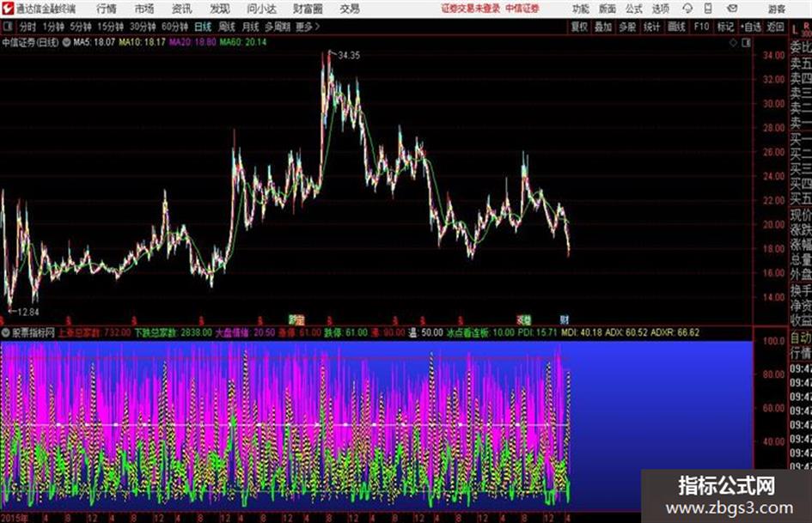Viewport: 812px width, 523px height.
Task: Open the 多周期 multi-period view
Action: point(277,27)
